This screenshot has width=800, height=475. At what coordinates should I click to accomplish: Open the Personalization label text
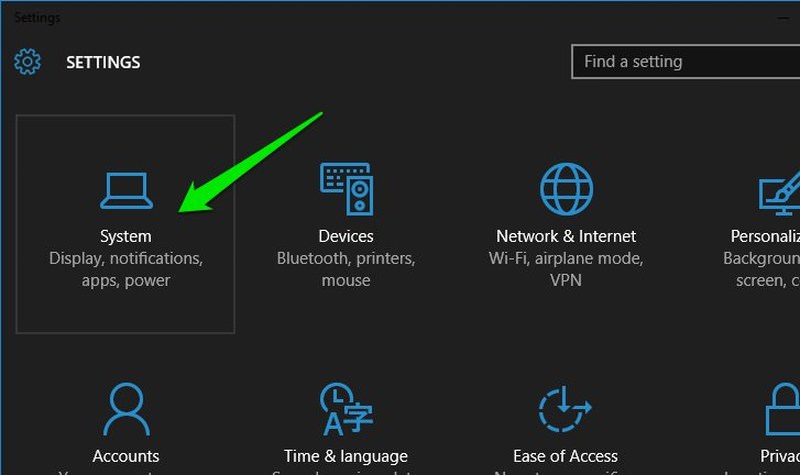pos(765,236)
